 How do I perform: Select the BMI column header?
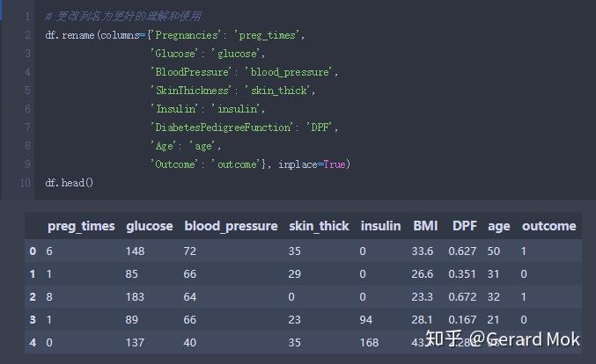(425, 226)
